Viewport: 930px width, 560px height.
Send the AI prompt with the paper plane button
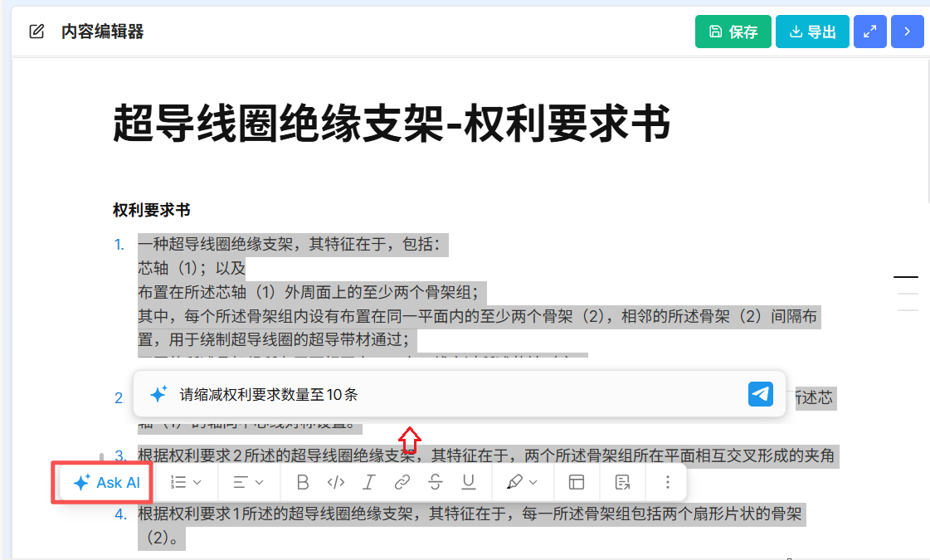760,394
